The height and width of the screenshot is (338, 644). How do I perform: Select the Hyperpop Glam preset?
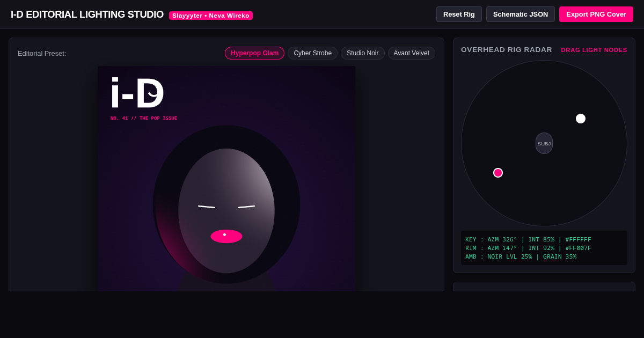pos(254,53)
